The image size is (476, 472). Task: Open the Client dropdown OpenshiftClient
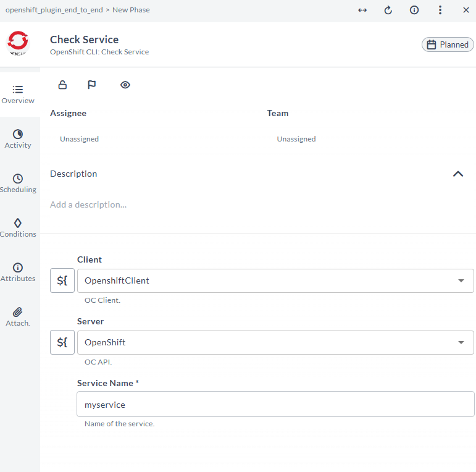275,280
